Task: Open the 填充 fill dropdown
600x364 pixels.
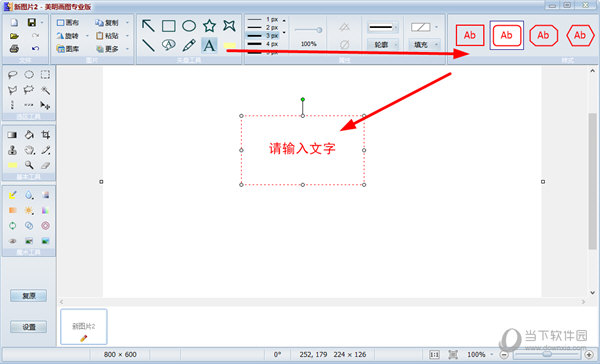Action: pyautogui.click(x=424, y=45)
